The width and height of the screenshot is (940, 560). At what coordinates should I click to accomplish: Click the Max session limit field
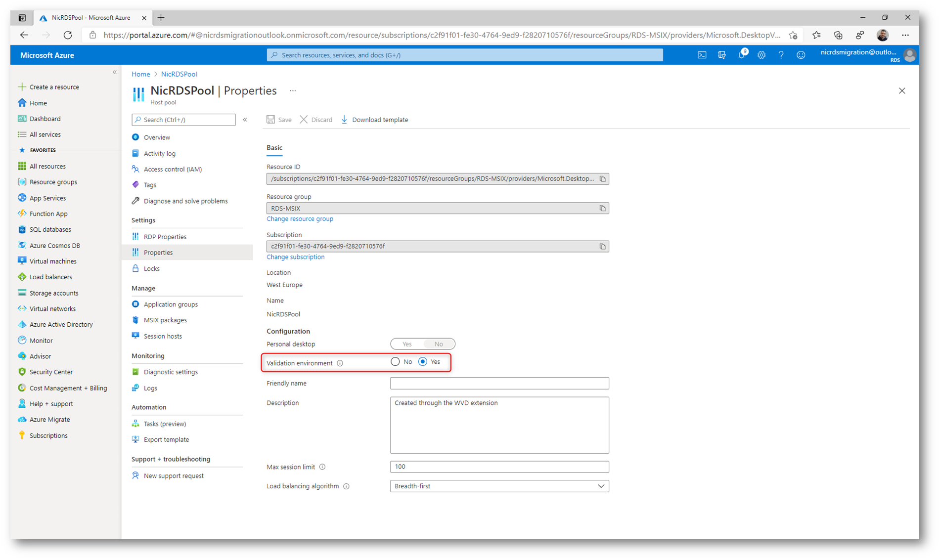(499, 467)
